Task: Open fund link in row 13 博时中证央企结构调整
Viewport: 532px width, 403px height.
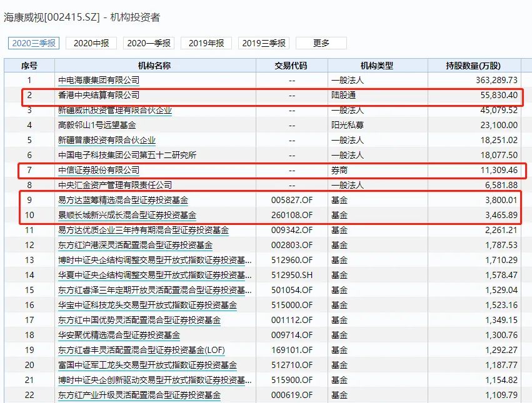Action: (x=154, y=260)
